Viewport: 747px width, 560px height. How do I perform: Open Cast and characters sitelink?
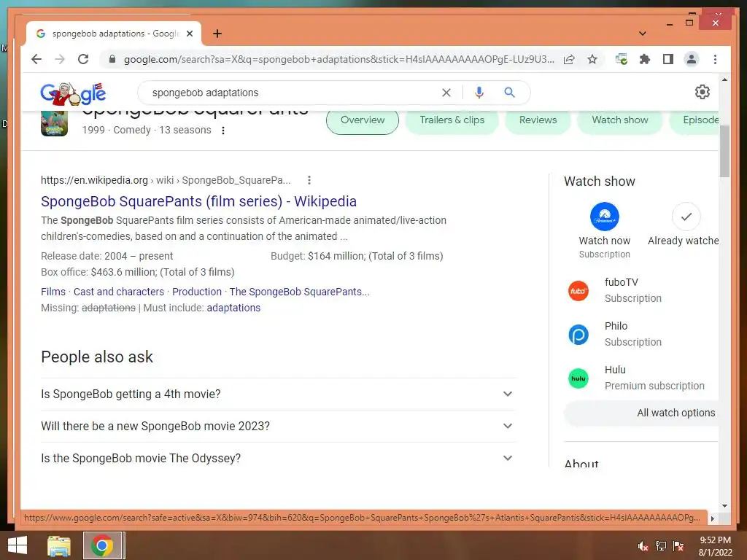click(x=119, y=292)
